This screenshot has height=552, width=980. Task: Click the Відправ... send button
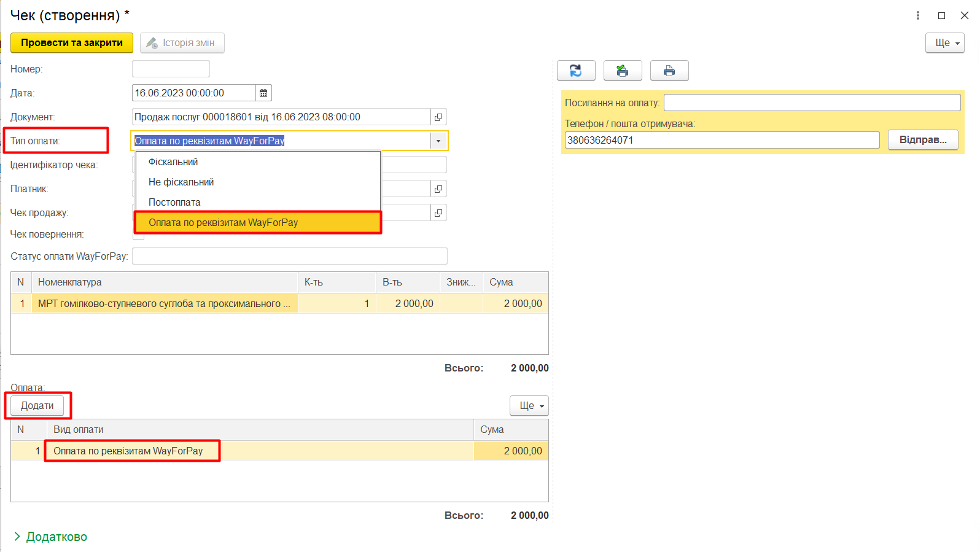pos(922,140)
